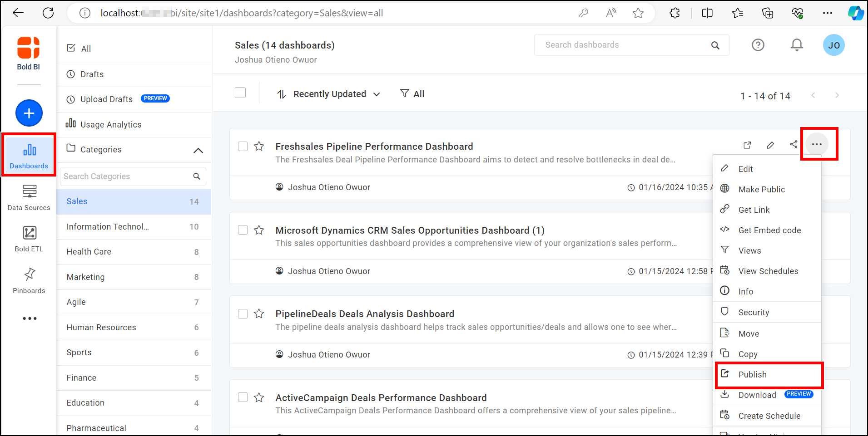Image resolution: width=868 pixels, height=436 pixels.
Task: Share the Freshsales Pipeline dashboard
Action: pos(794,145)
